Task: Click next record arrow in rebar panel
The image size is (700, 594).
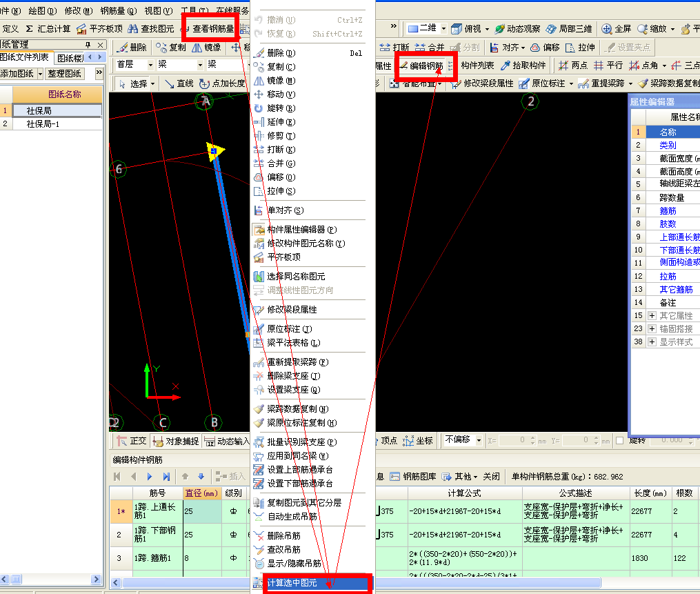Action: pyautogui.click(x=150, y=477)
